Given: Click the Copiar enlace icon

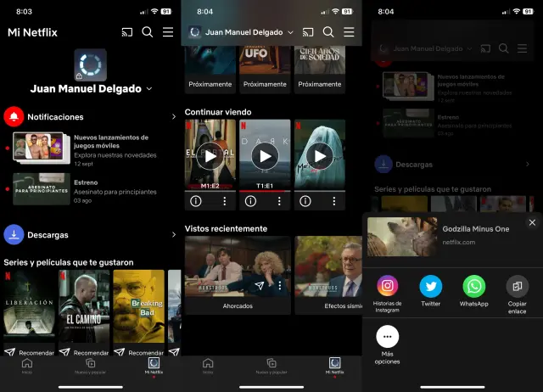Looking at the screenshot, I should coord(517,287).
